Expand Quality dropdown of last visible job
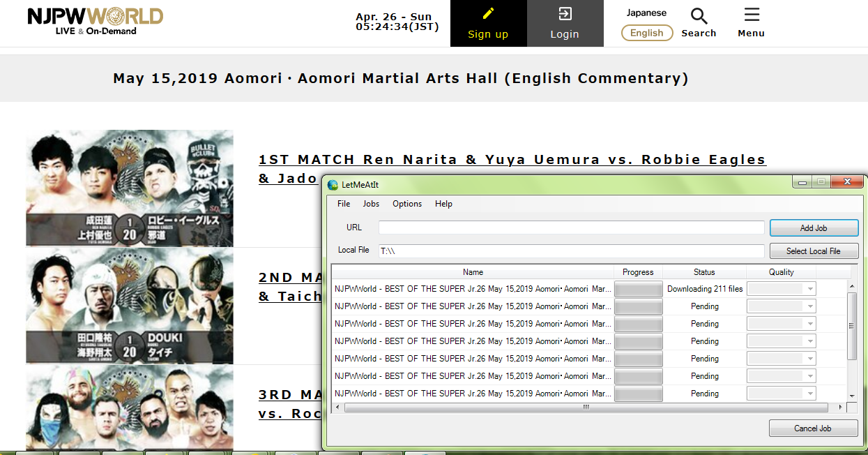 pos(809,394)
